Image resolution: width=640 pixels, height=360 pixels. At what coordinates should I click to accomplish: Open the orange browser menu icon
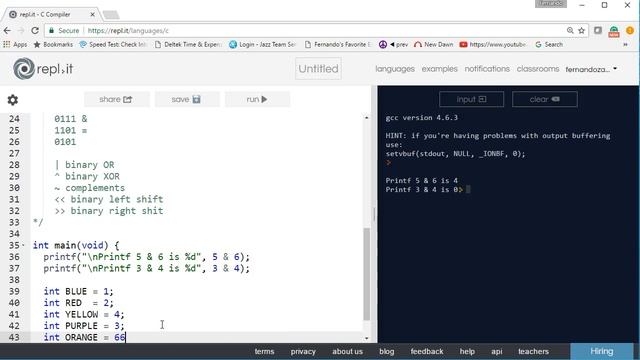tap(630, 31)
